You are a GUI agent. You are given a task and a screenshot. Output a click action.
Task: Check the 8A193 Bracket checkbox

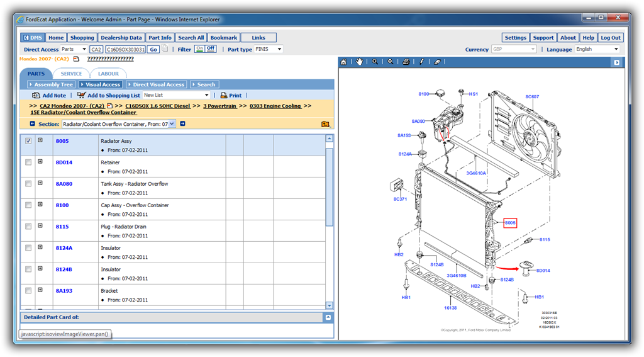[28, 290]
